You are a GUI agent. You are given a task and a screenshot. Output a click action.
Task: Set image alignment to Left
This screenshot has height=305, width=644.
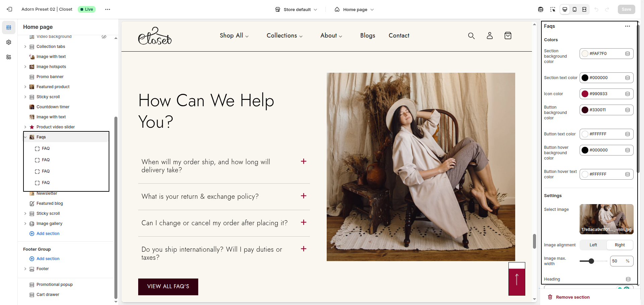pos(593,245)
